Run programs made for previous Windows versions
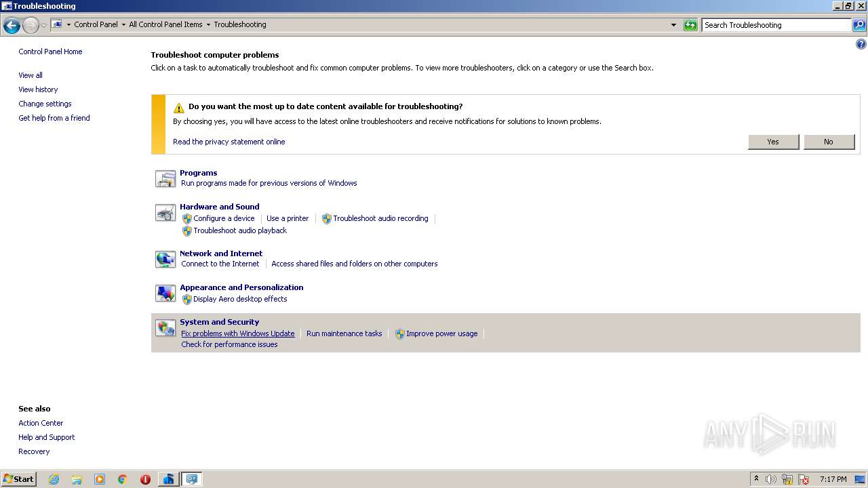Screen dimensions: 868x488 click(269, 183)
